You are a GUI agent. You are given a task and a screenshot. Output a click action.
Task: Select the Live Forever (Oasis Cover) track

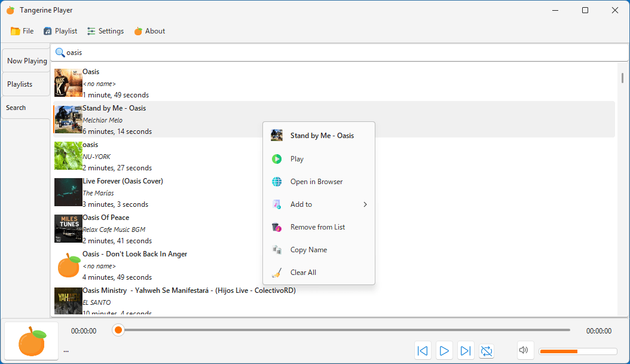tap(334, 192)
